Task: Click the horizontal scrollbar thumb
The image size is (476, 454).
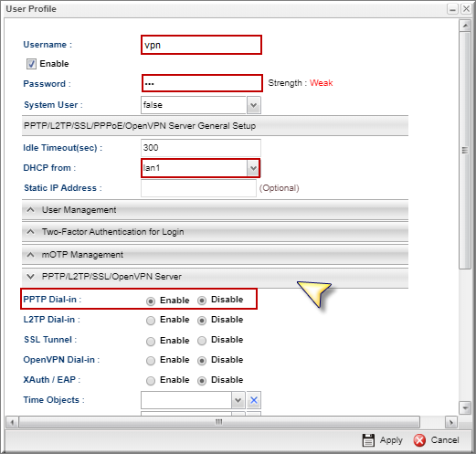Action: (219, 422)
